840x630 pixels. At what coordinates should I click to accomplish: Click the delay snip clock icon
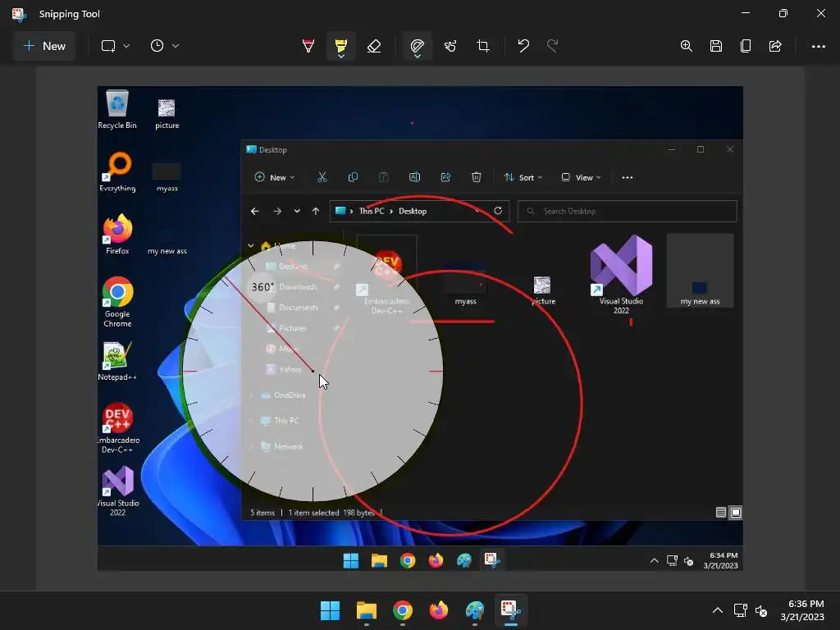coord(157,46)
